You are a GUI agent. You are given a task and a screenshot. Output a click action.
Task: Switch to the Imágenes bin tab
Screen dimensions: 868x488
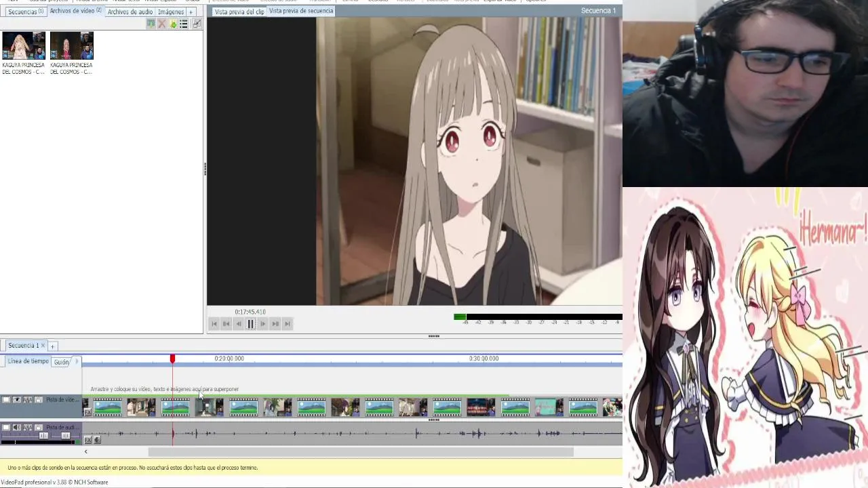pyautogui.click(x=171, y=12)
